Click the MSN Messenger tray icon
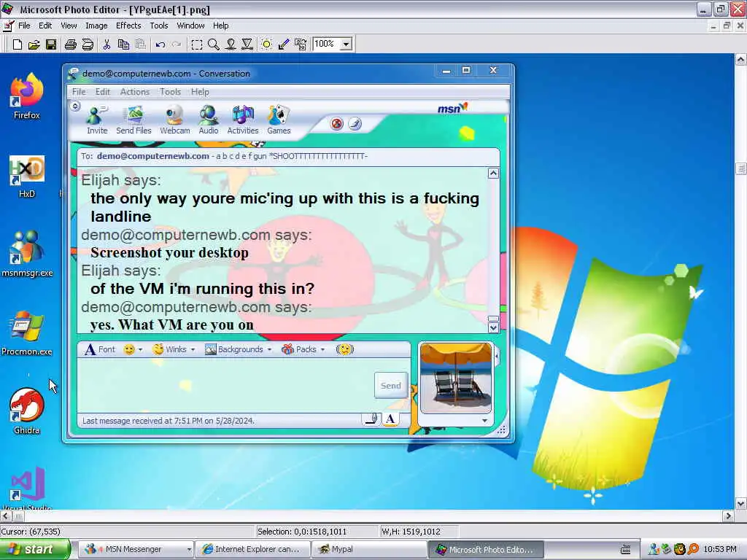747x560 pixels. pos(654,550)
